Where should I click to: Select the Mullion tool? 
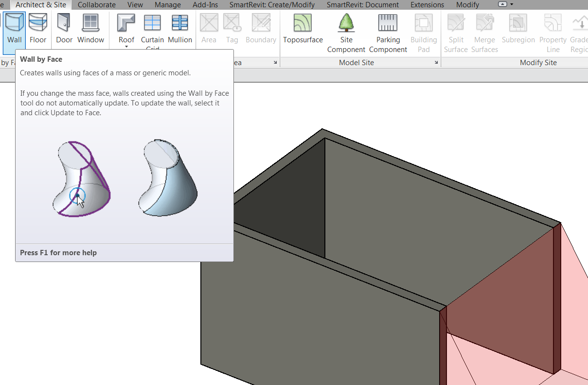tap(180, 27)
